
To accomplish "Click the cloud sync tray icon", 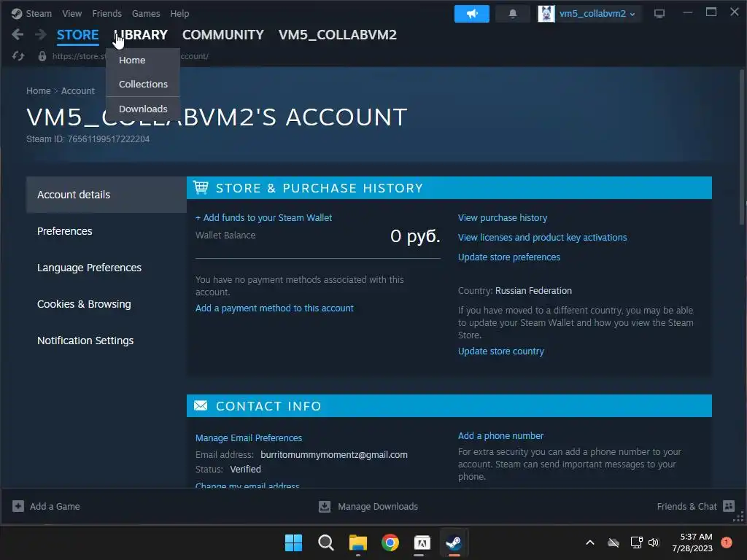I will point(614,542).
